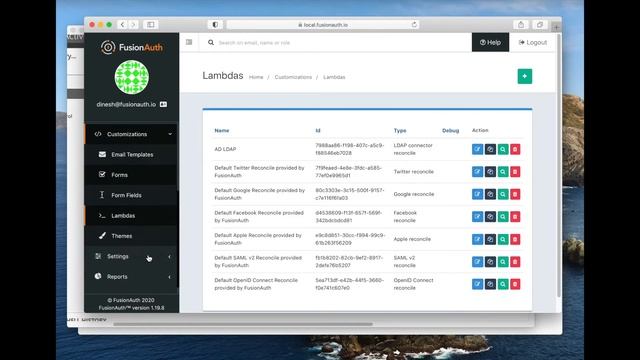Click the user avatar image

point(131,77)
